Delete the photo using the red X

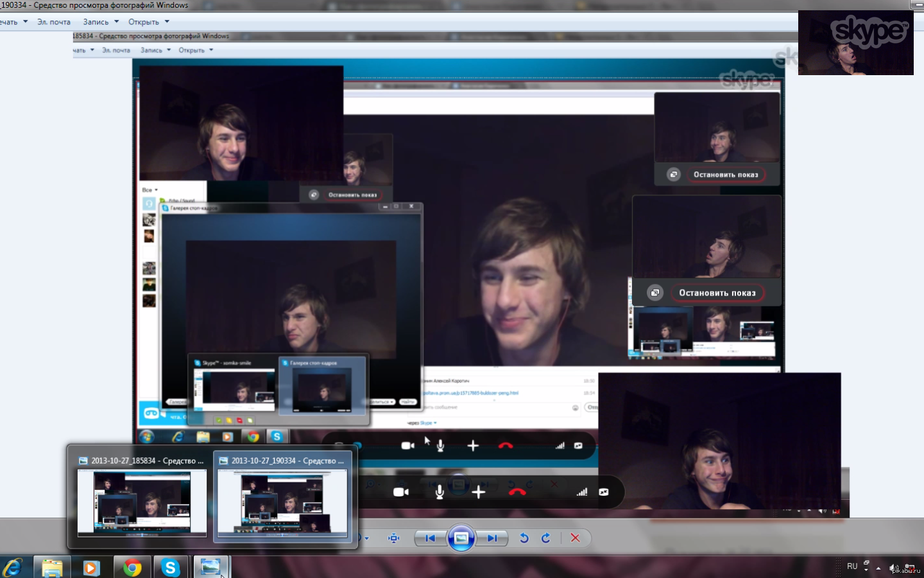pos(575,538)
